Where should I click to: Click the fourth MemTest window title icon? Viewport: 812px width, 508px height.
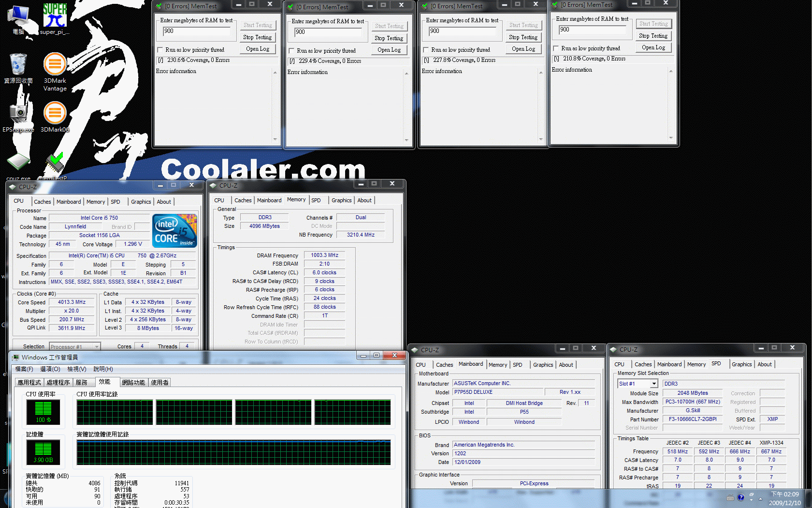(555, 5)
